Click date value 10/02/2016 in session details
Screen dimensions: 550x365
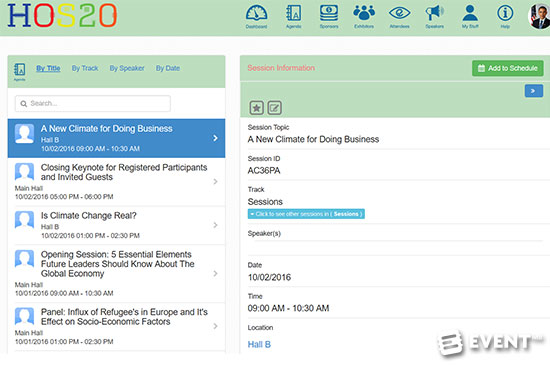[x=269, y=277]
